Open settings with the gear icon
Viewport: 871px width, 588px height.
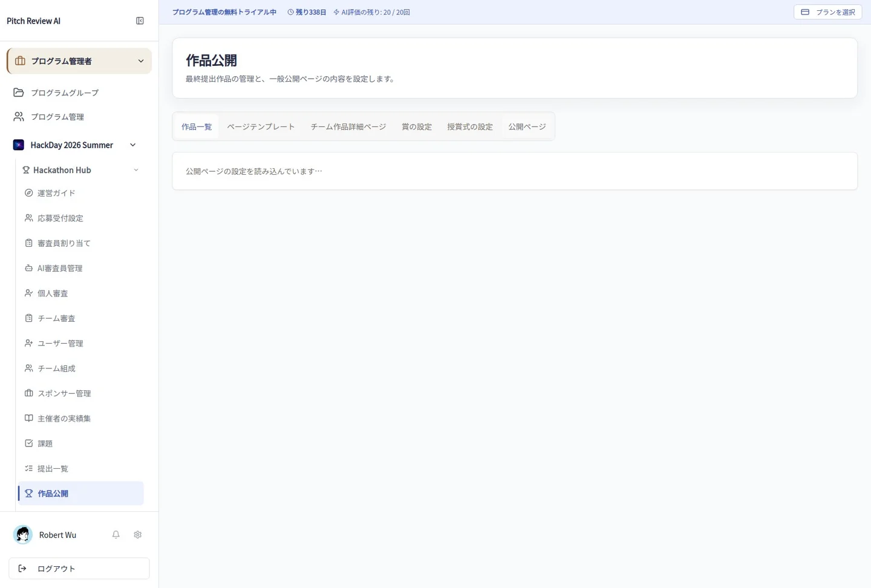tap(138, 535)
